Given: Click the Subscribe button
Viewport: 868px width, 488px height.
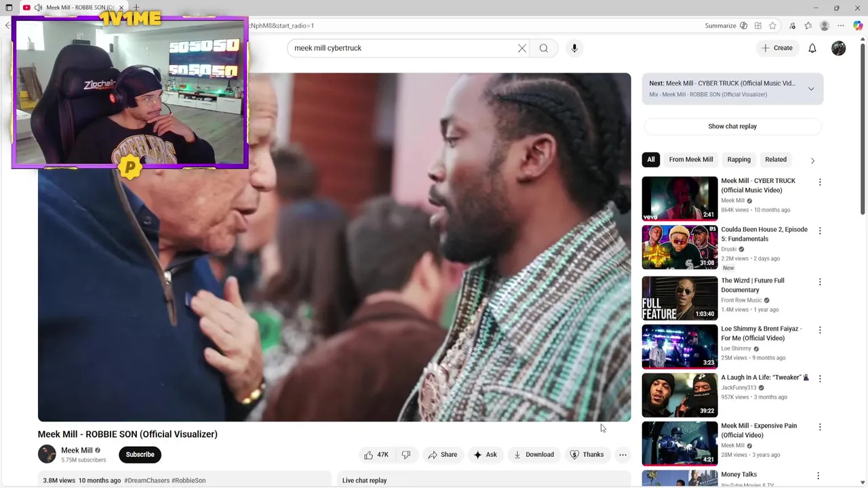Looking at the screenshot, I should click(x=140, y=455).
